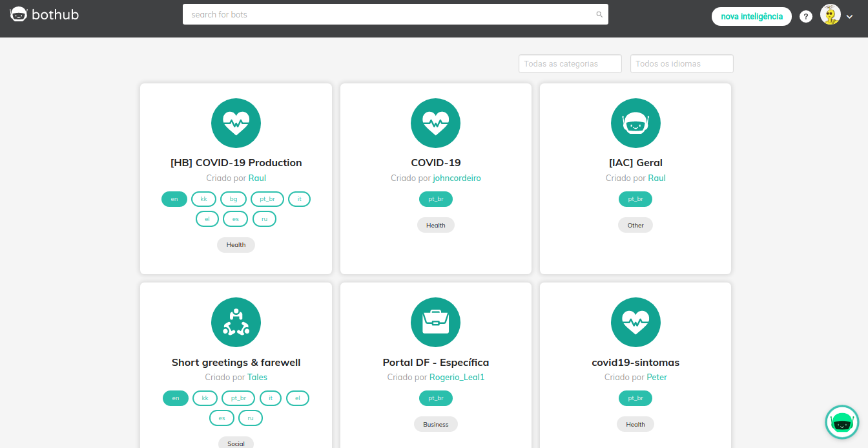Click 'Health' category on COVID-19 card
The height and width of the screenshot is (448, 868).
pos(436,225)
